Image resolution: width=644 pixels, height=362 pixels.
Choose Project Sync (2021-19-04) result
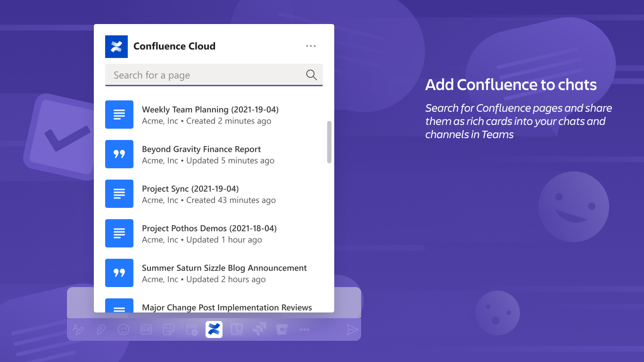pos(214,194)
